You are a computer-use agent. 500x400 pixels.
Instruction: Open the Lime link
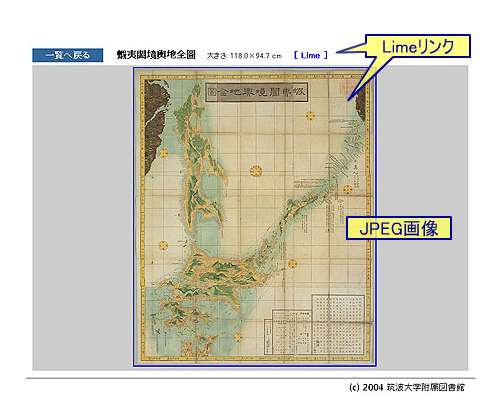click(x=311, y=55)
